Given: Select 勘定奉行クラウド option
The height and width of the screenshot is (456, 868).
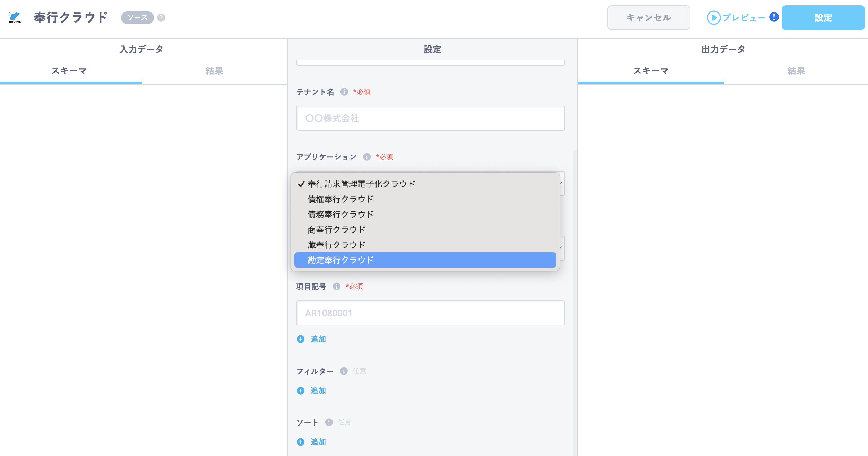Looking at the screenshot, I should click(x=425, y=260).
